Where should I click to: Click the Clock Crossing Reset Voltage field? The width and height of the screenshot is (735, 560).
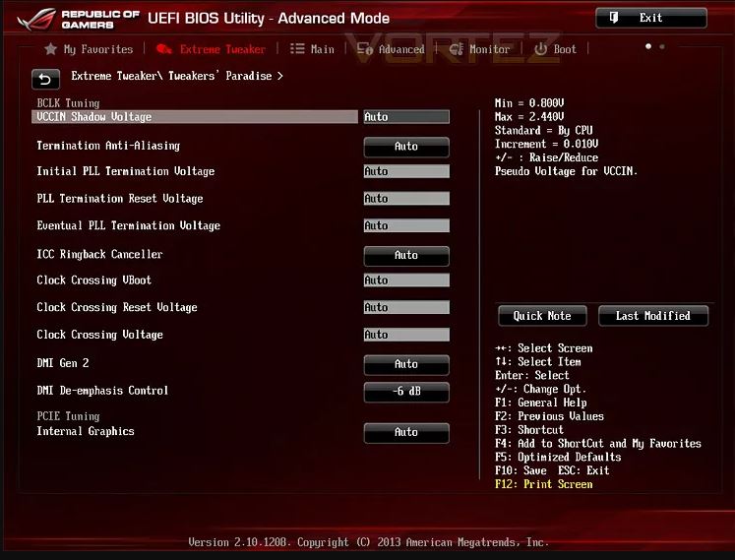coord(406,307)
